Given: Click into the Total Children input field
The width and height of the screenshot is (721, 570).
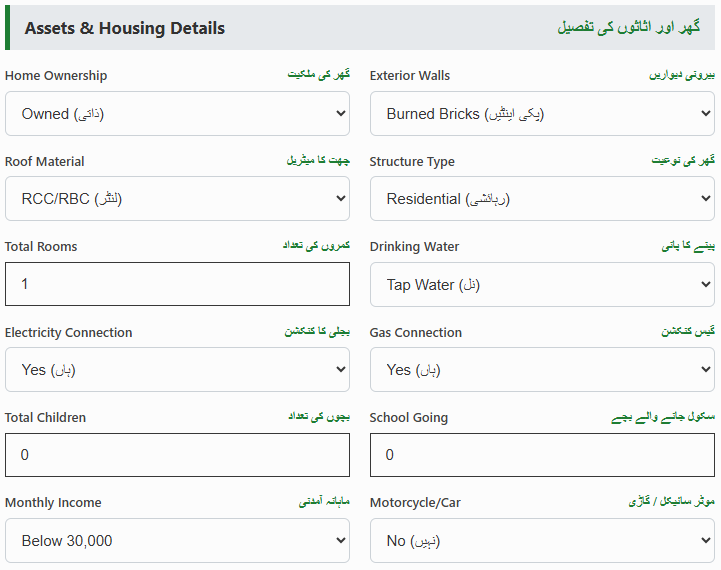Looking at the screenshot, I should point(177,455).
